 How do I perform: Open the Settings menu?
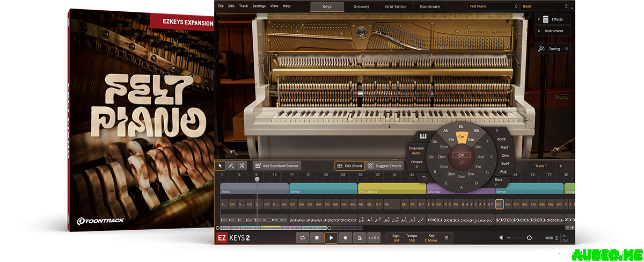259,6
